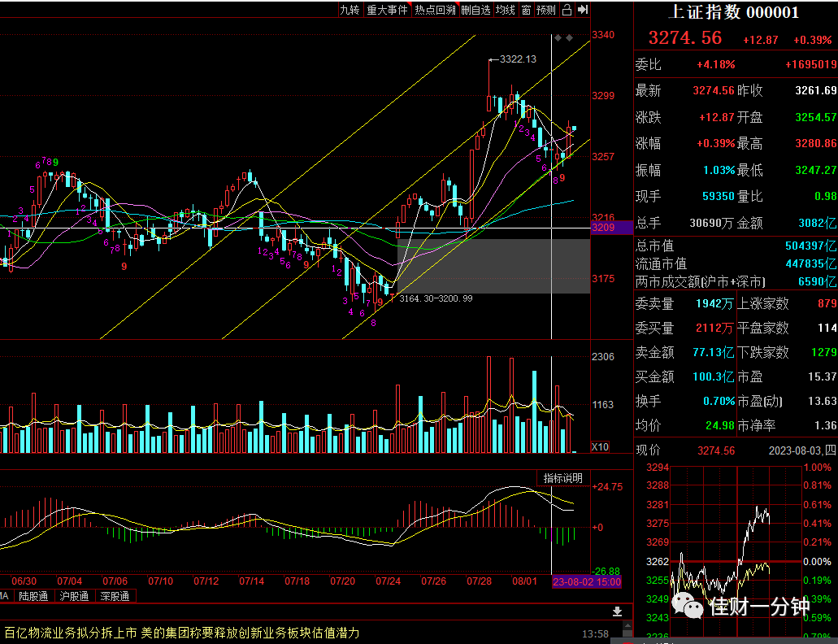Screen dimensions: 838x644
Task: Click the jump-to-end arrow icon
Action: click(x=583, y=10)
